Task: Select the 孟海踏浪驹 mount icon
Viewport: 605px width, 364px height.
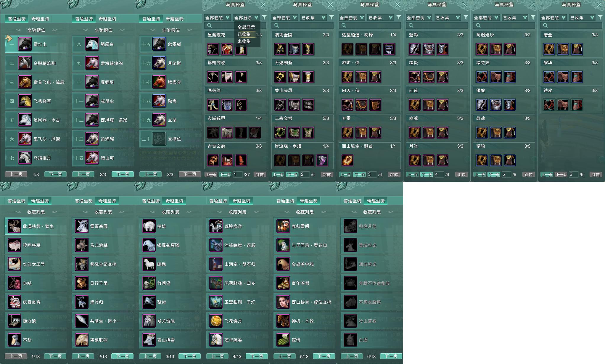Action: pos(92,63)
